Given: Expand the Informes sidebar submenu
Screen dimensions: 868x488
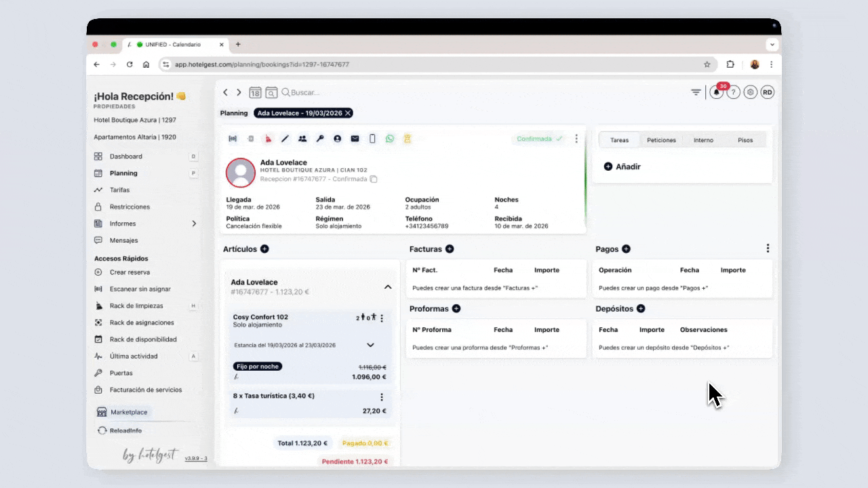Looking at the screenshot, I should (194, 224).
